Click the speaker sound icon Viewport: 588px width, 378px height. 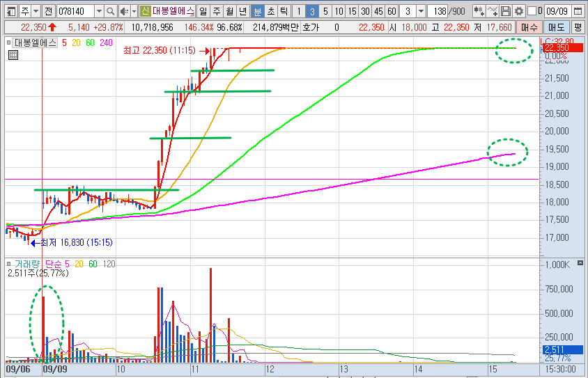tap(124, 12)
